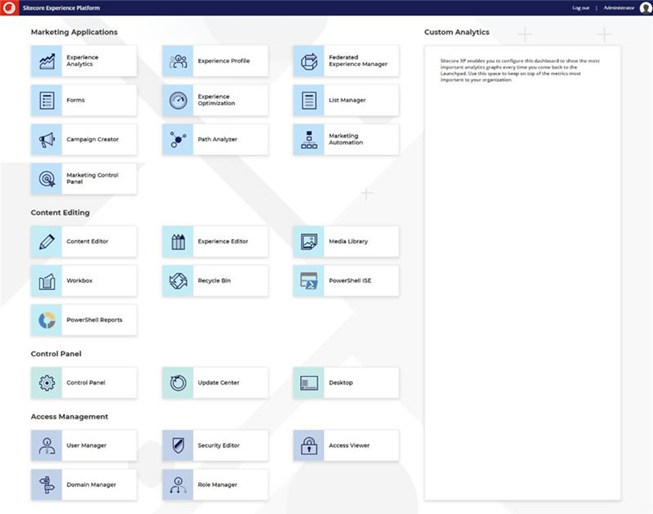Screen dimensions: 653x514
Task: Open the Role Manager icon
Action: click(x=178, y=485)
